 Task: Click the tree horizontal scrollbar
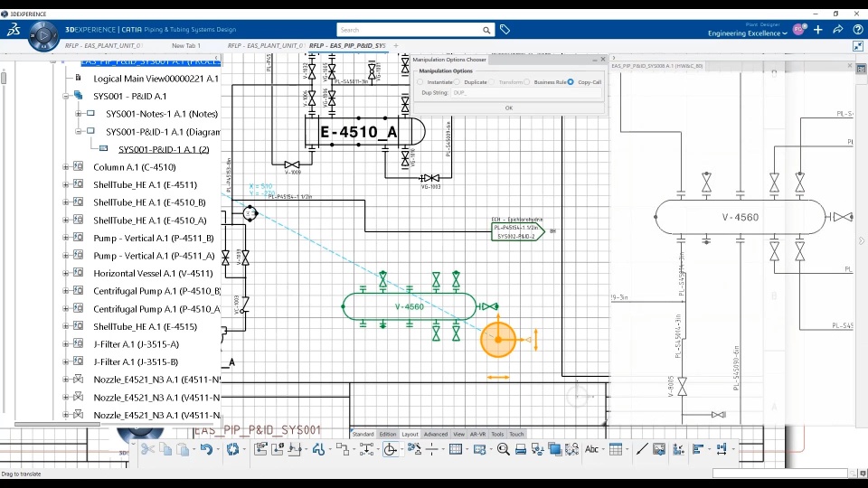pyautogui.click(x=57, y=425)
